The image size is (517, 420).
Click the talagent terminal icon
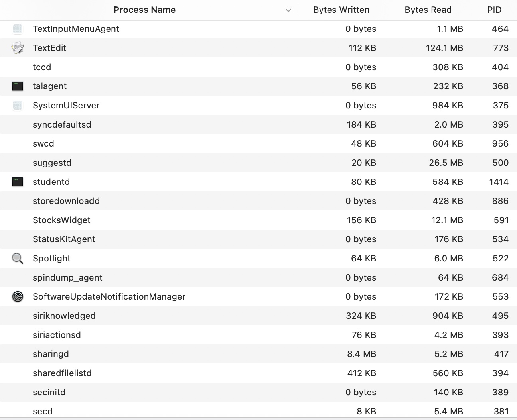click(18, 86)
